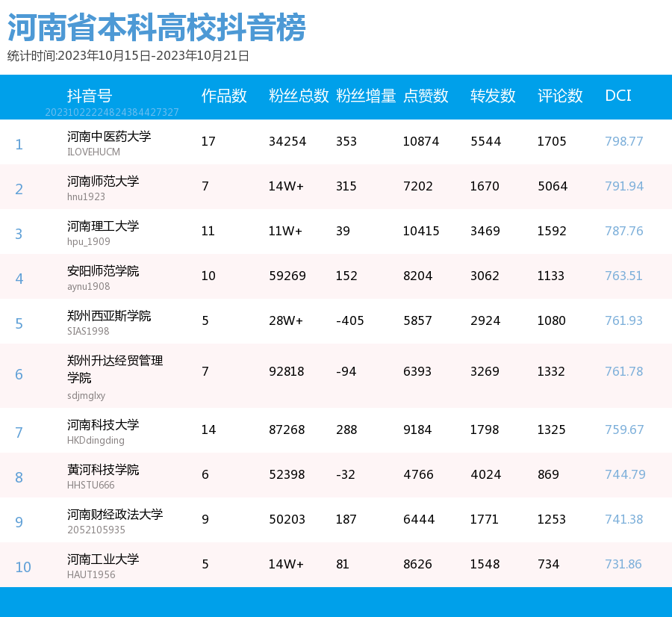This screenshot has width=672, height=617.
Task: Click shares count 5544
Action: point(485,141)
